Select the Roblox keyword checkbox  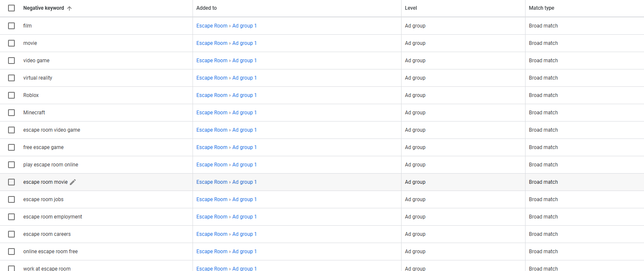coord(11,95)
